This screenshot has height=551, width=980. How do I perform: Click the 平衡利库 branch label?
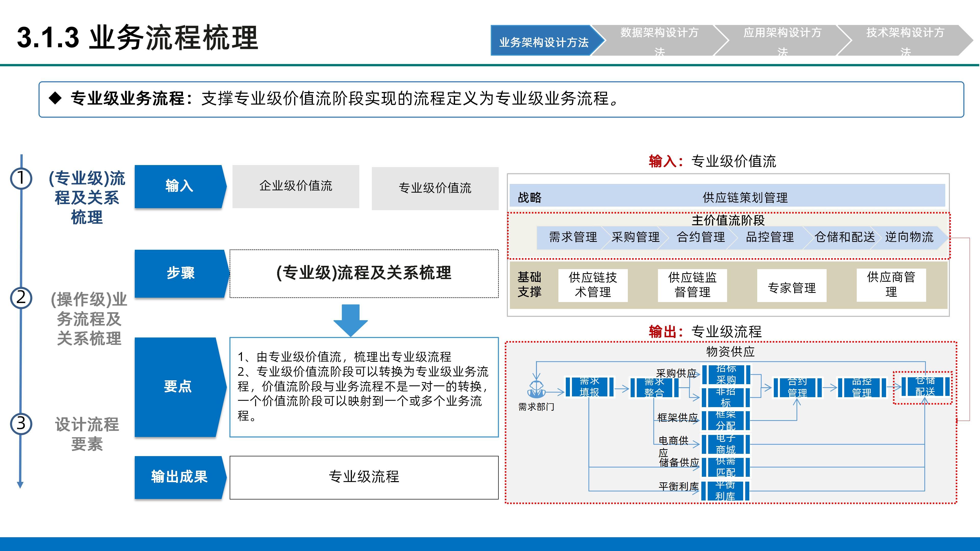[679, 487]
